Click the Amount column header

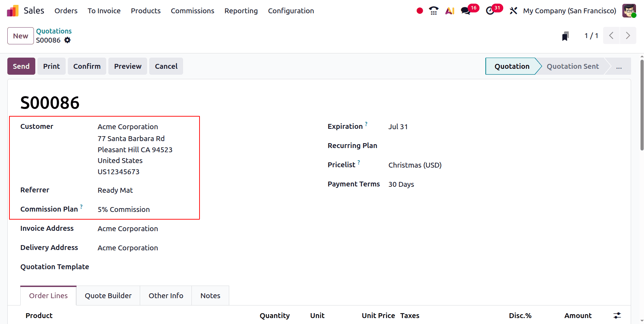point(578,316)
